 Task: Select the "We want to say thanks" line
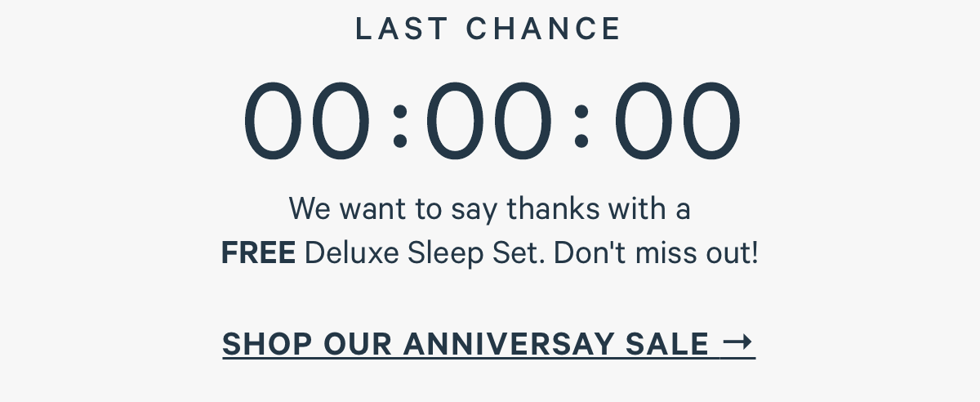tap(490, 210)
